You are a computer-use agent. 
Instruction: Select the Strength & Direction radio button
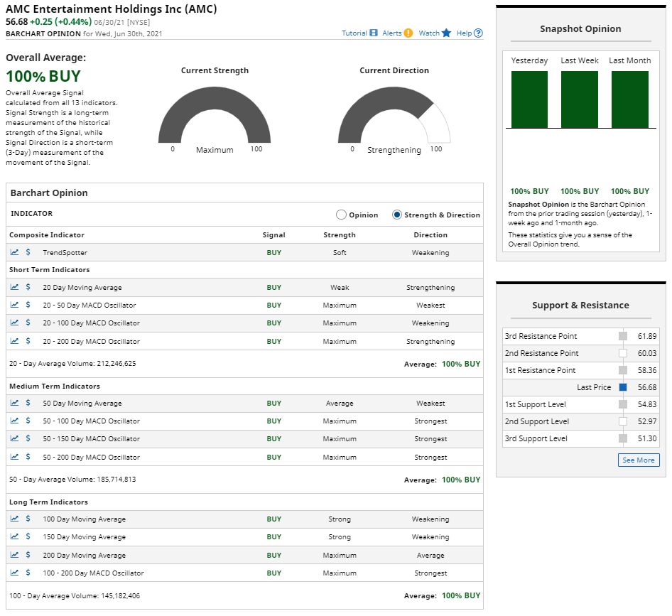(397, 215)
